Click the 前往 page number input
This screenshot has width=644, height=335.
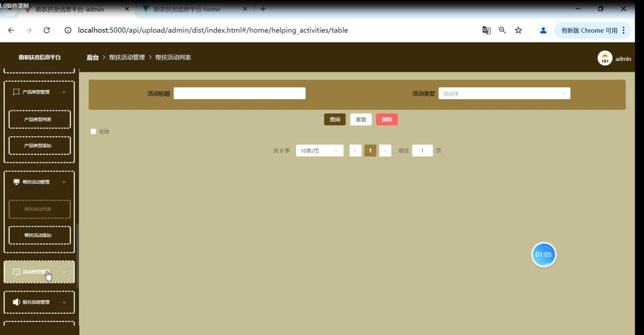[422, 151]
